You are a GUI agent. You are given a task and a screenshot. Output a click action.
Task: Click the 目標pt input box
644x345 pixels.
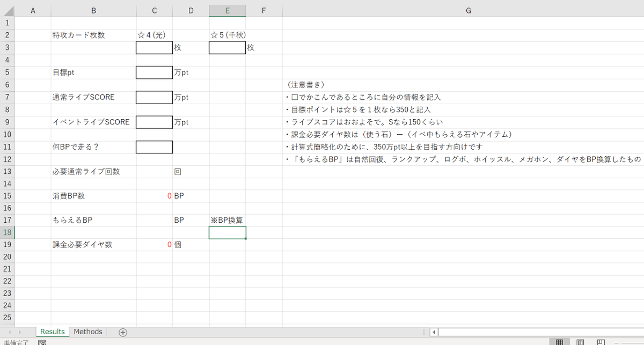pos(155,72)
